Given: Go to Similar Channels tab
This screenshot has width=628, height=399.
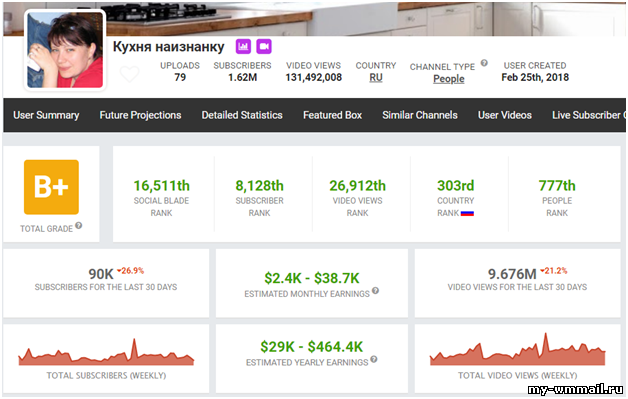Looking at the screenshot, I should pyautogui.click(x=420, y=115).
